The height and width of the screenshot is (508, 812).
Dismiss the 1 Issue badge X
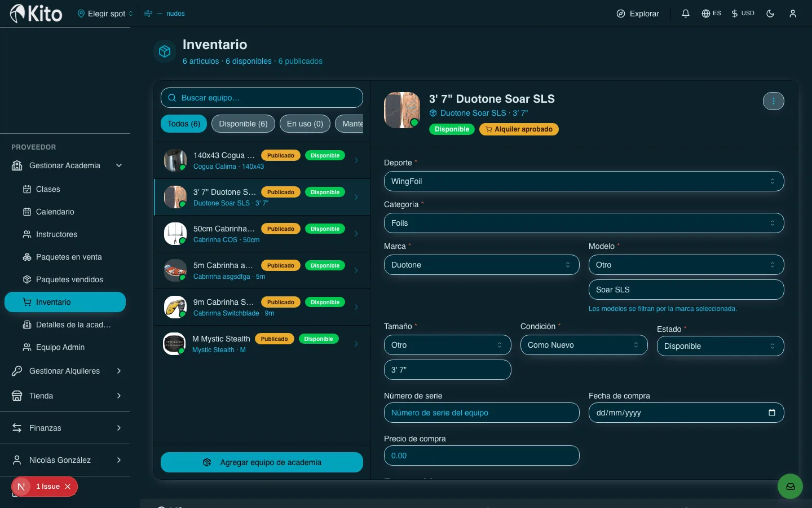coord(68,487)
